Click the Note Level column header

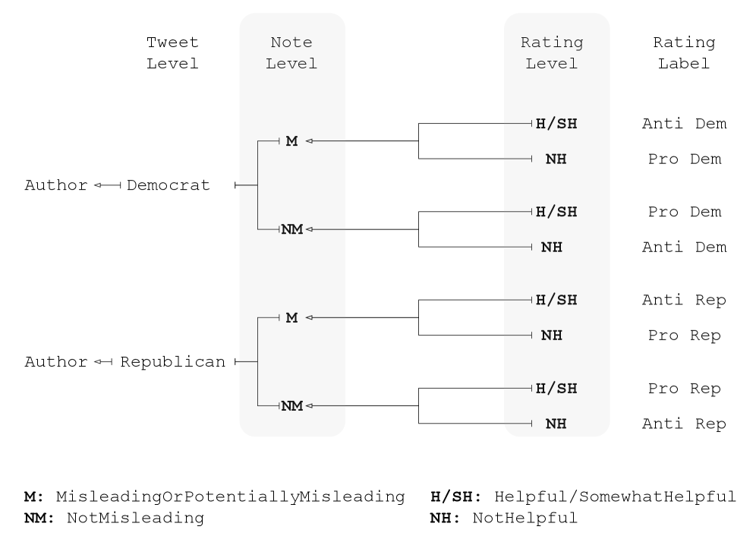click(291, 53)
